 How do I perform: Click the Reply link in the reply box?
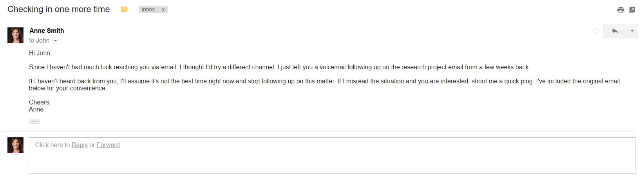click(x=80, y=145)
